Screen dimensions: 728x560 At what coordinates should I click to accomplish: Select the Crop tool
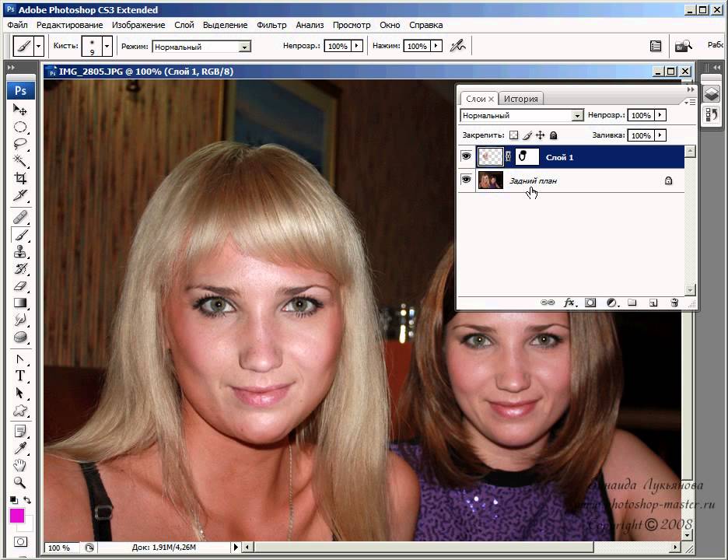click(x=20, y=178)
